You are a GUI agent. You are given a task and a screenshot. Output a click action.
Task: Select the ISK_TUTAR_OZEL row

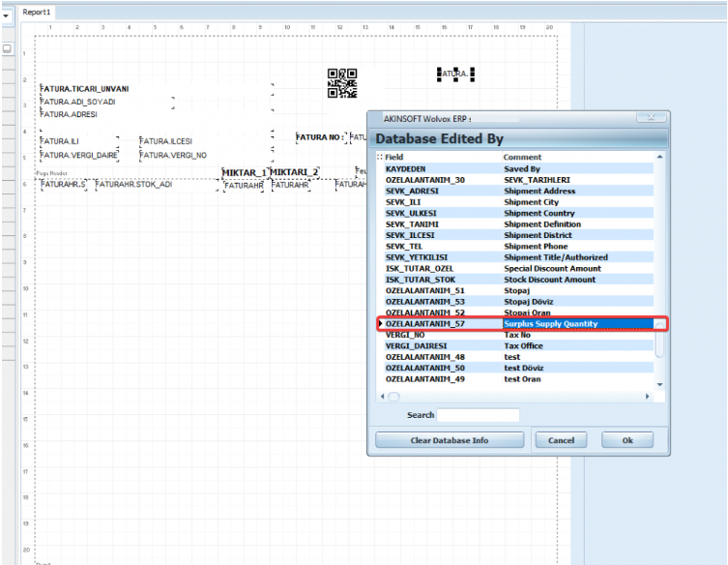519,269
